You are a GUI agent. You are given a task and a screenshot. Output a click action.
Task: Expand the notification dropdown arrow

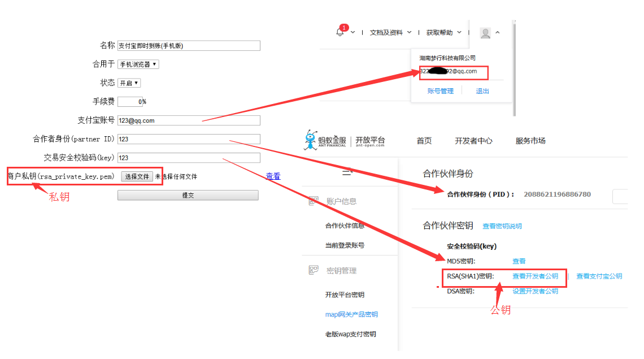353,32
